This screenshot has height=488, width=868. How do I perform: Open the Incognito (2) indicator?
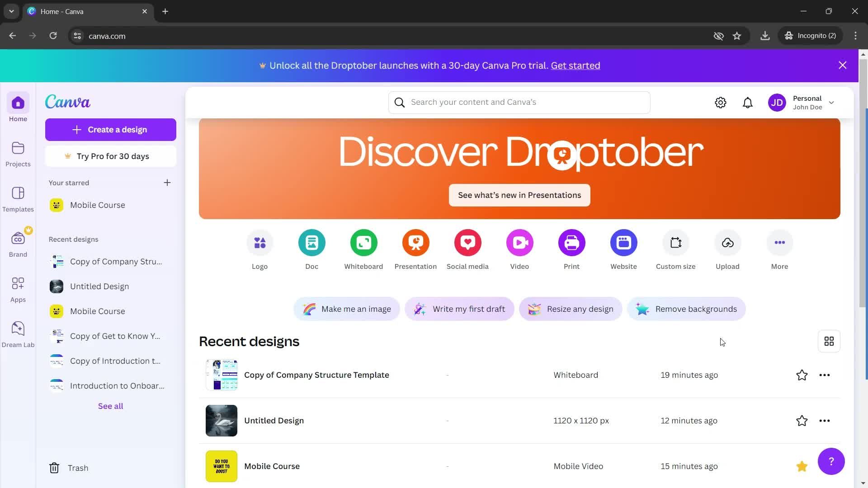pyautogui.click(x=811, y=36)
